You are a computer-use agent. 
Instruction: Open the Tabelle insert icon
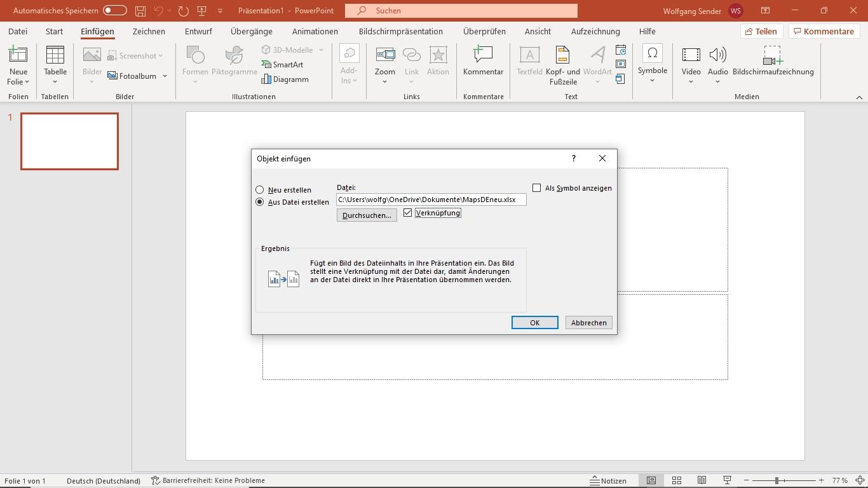[55, 55]
